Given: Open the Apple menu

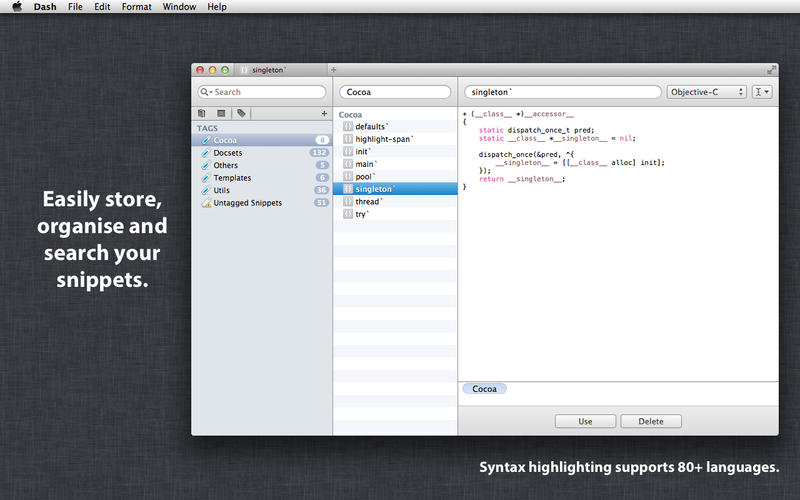Looking at the screenshot, I should click(x=17, y=7).
